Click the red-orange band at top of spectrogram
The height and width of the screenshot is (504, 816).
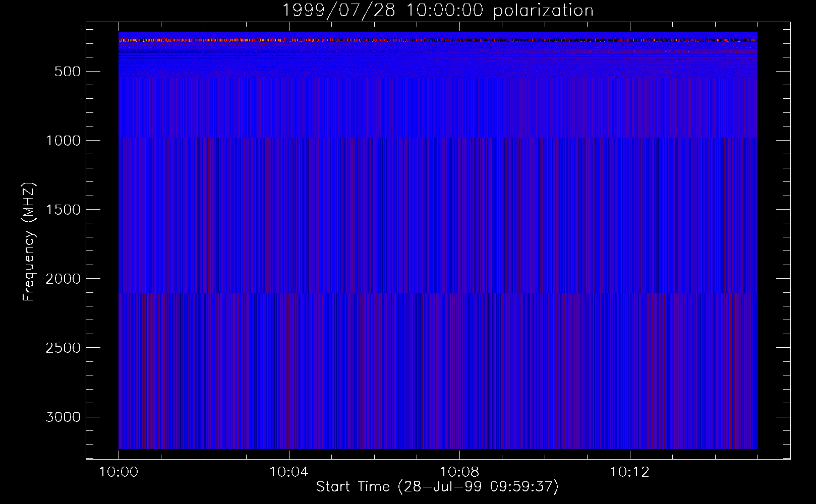click(438, 40)
